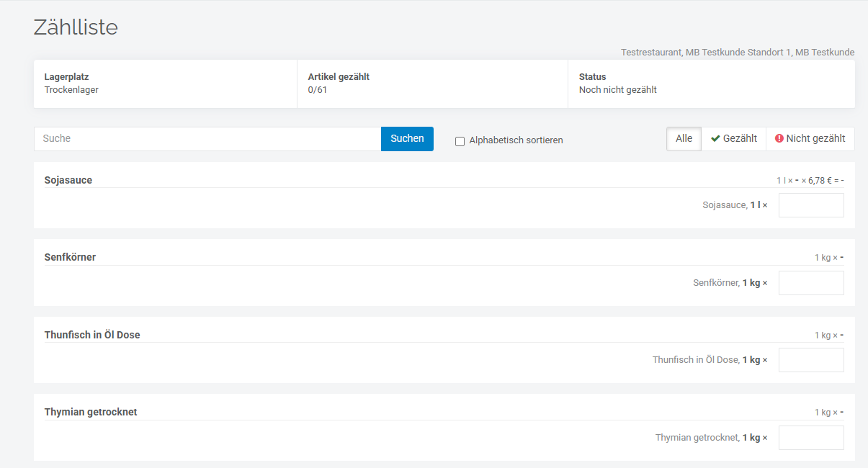Click the red exclamation icon on Nicht gezählt
The image size is (868, 468).
[x=779, y=139]
